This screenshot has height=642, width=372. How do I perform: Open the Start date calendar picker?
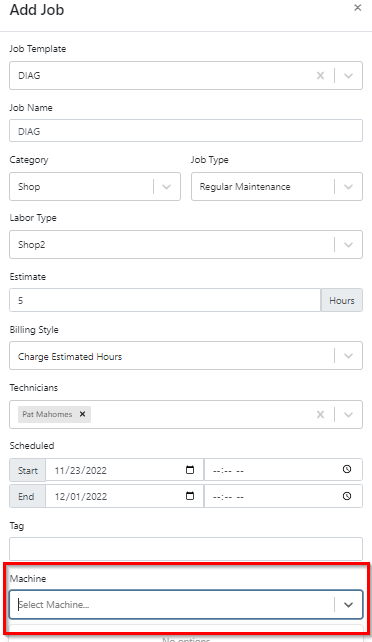pyautogui.click(x=190, y=470)
